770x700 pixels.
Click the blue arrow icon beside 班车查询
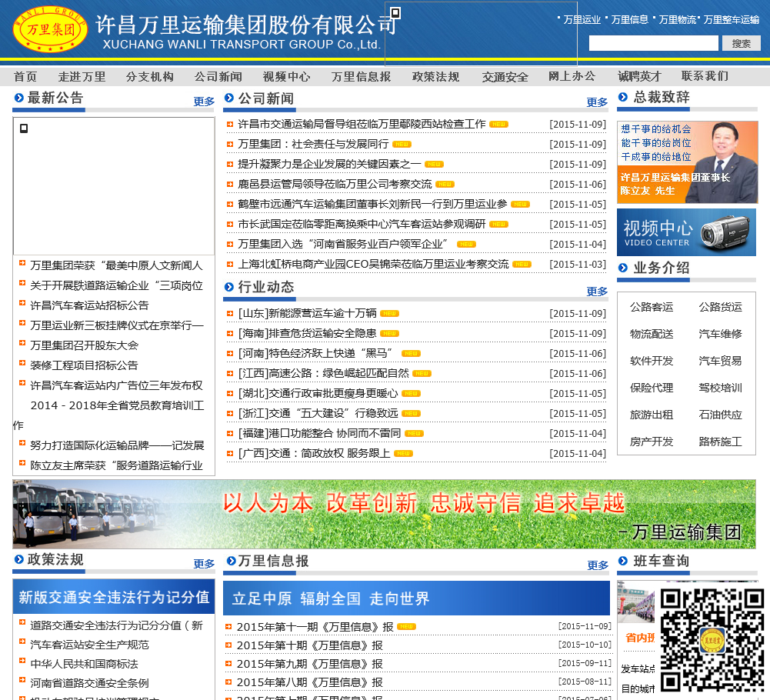pyautogui.click(x=623, y=561)
